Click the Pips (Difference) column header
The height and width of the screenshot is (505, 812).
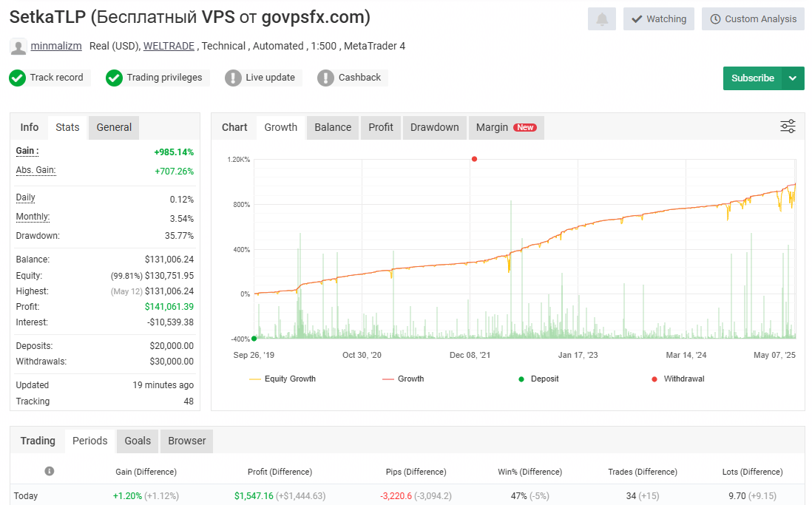point(416,472)
